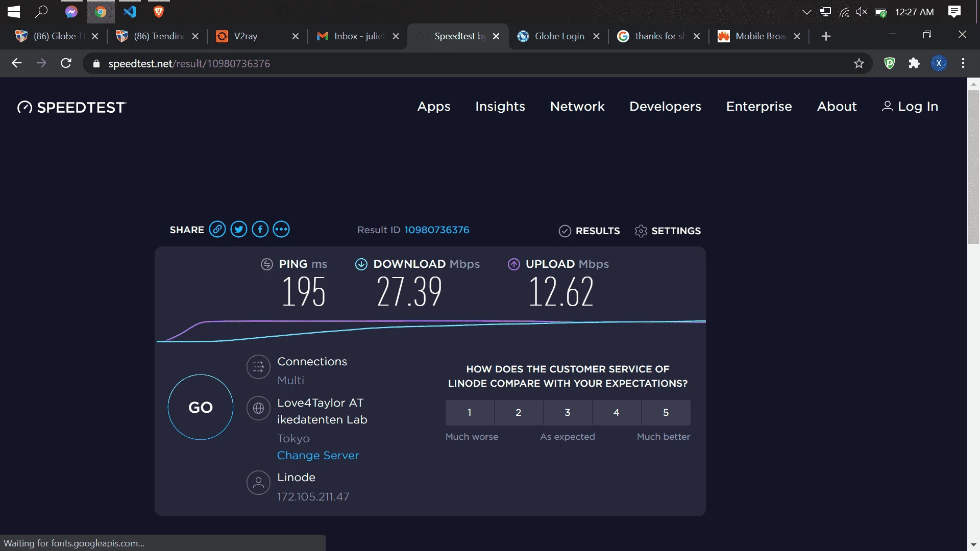The height and width of the screenshot is (551, 980).
Task: Rate Linode service 1 (Much worse)
Action: [x=470, y=413]
